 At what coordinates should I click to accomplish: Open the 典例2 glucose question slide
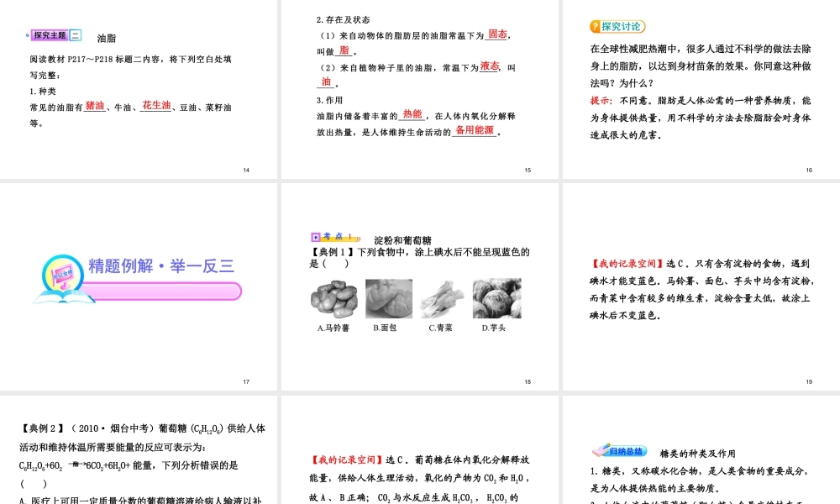tap(139, 450)
